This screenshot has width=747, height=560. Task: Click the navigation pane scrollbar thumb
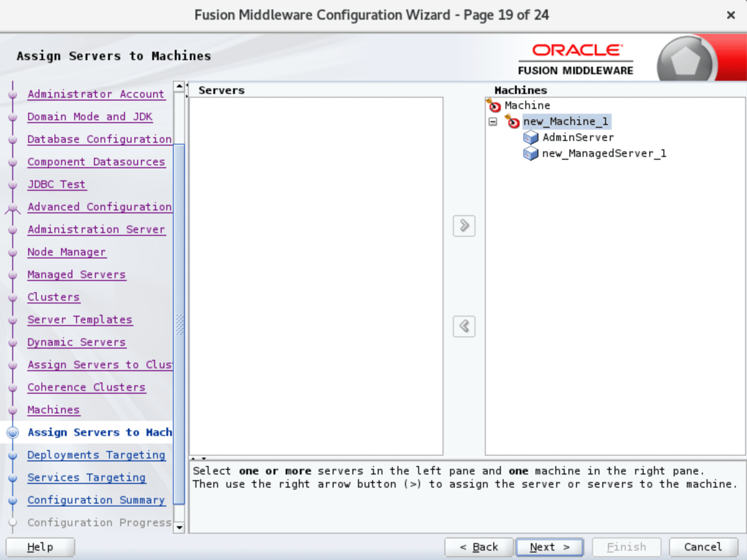(179, 325)
